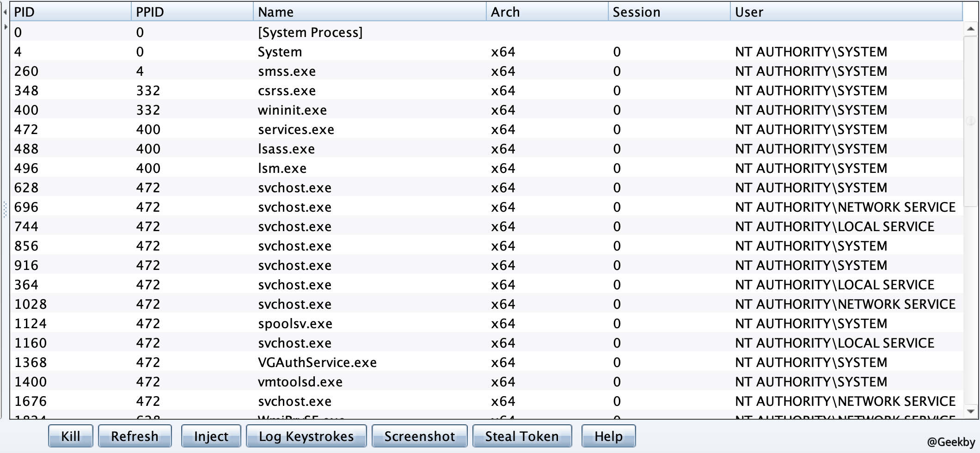
Task: Select the lsass.exe process row
Action: (286, 149)
